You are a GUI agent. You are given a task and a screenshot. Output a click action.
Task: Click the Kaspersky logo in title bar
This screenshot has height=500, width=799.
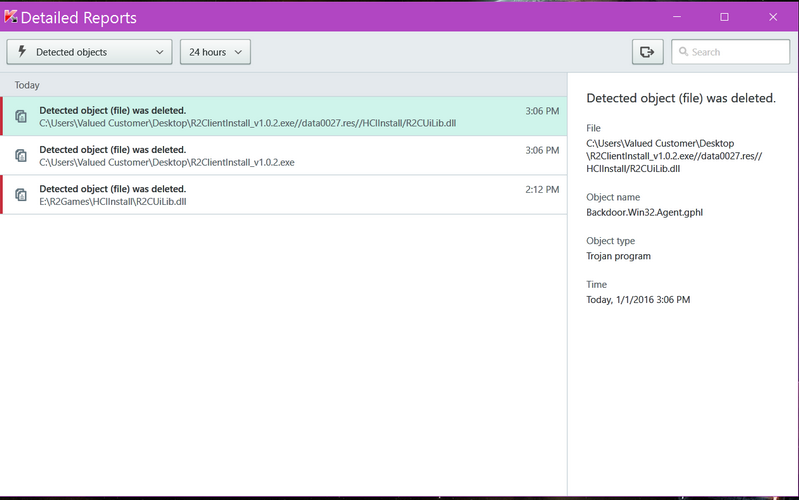tap(13, 18)
